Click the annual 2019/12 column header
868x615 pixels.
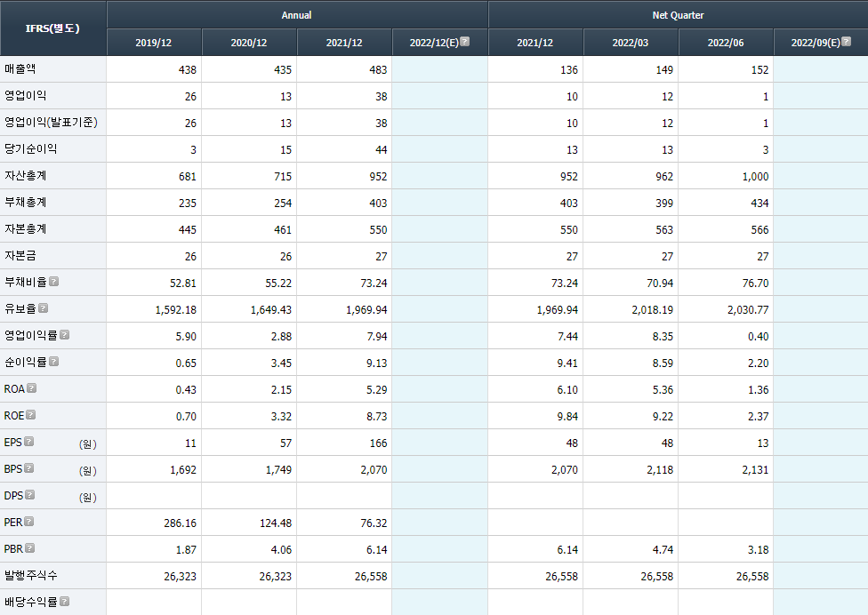pos(153,43)
